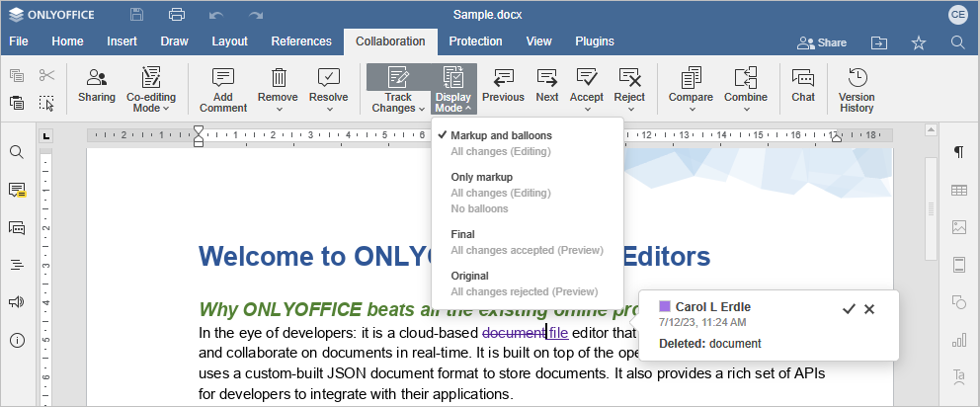Switch to the View tab

click(x=538, y=41)
